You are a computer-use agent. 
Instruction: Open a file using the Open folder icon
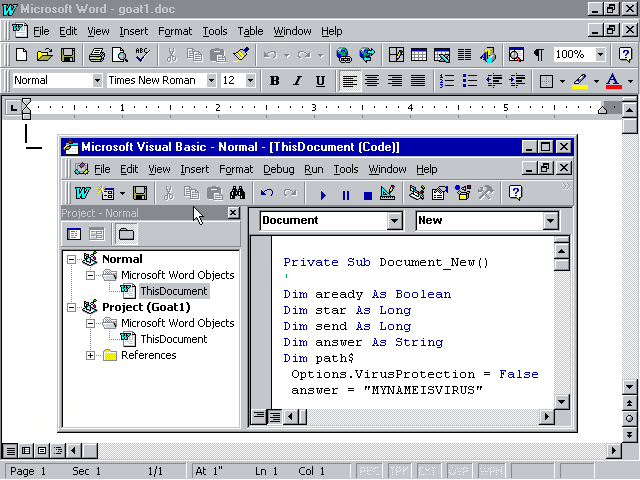coord(44,54)
